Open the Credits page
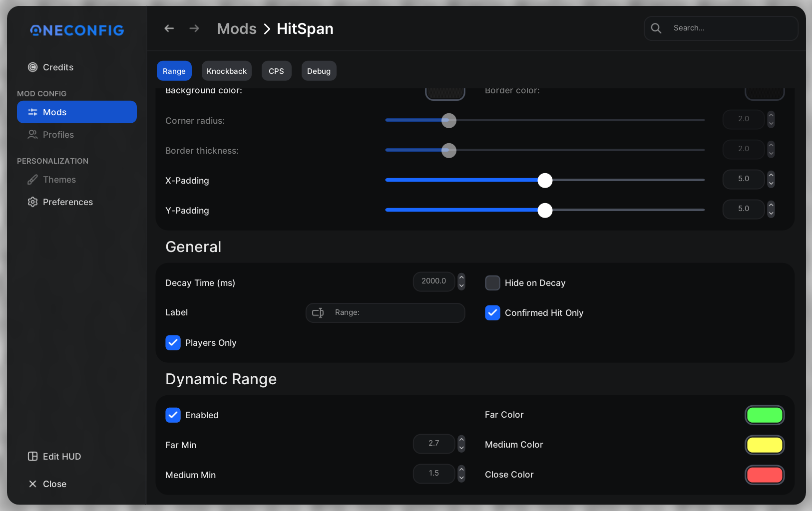Viewport: 812px width, 511px height. [77, 67]
